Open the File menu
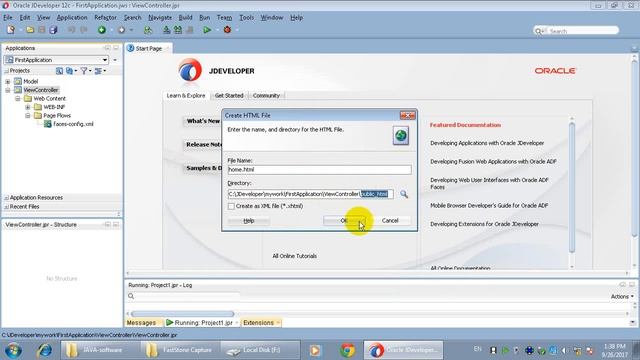The height and width of the screenshot is (360, 640). (x=8, y=18)
